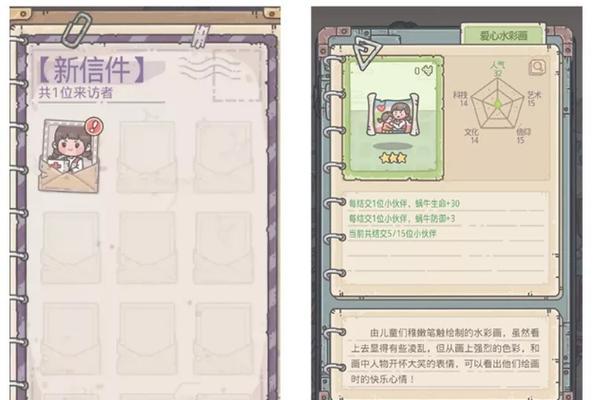This screenshot has height=400, width=595.
Task: Open the visitor letter with the girl portrait
Action: coord(69,156)
